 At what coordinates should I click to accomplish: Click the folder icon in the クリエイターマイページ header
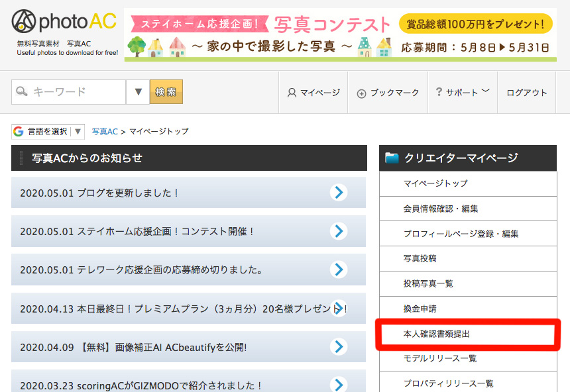pos(392,158)
